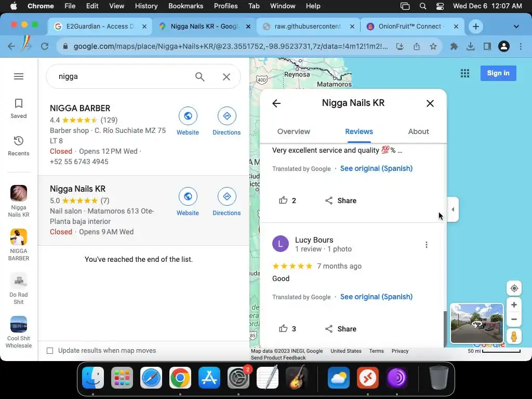Open Safari from the Dock

(x=151, y=378)
